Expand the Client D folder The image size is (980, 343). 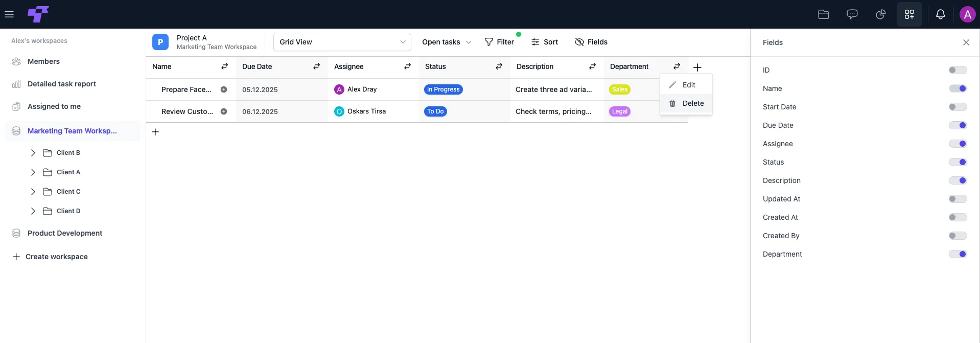tap(33, 211)
